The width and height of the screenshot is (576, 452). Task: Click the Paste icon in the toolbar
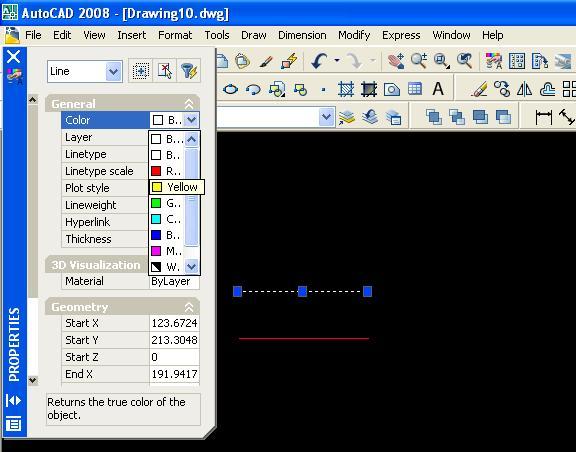pos(242,61)
